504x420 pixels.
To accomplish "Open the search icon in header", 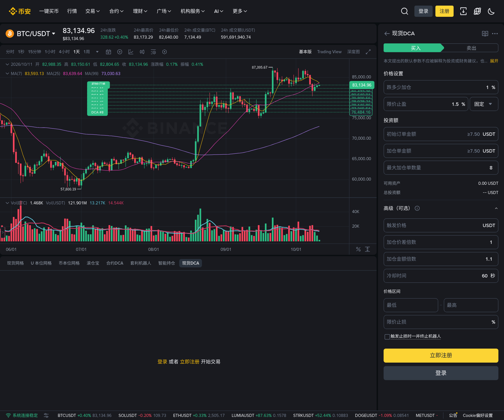I will tap(404, 11).
